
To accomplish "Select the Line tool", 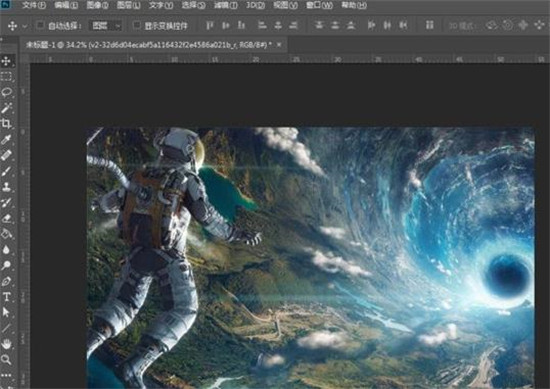I will coord(6,328).
